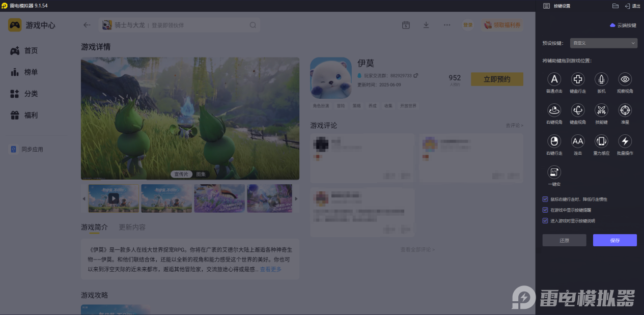Open the 榜单 rankings section in sidebar

pyautogui.click(x=29, y=72)
